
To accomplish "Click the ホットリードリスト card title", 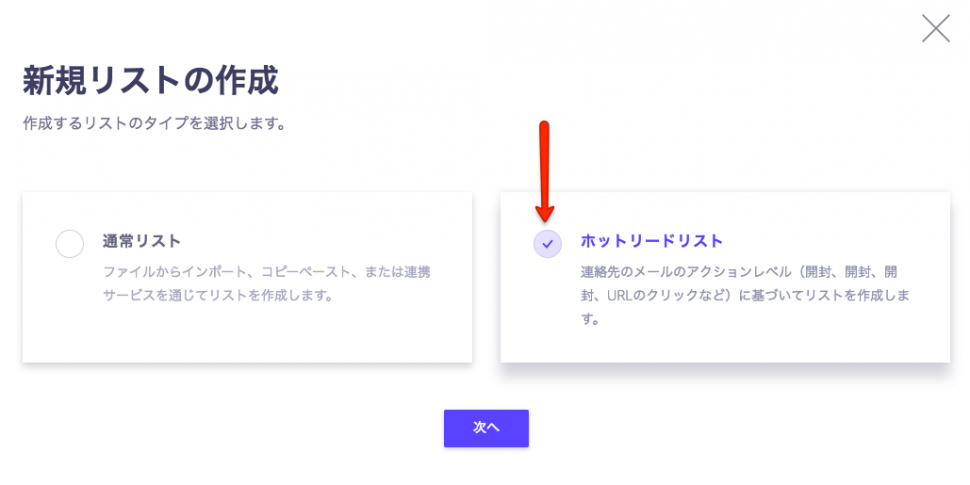I will pos(651,241).
